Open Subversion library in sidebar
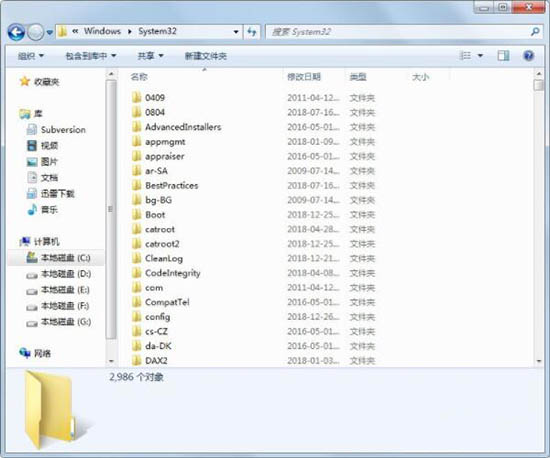Screen dimensions: 550x458 click(56, 130)
